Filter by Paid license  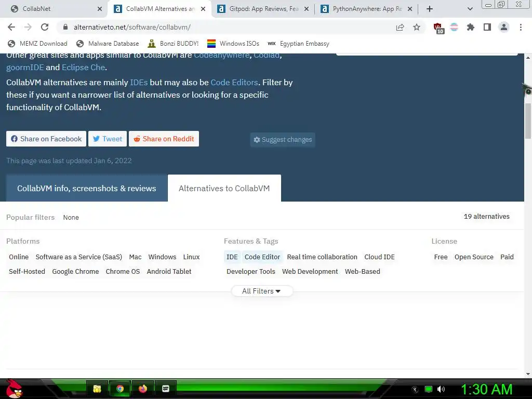pos(507,257)
